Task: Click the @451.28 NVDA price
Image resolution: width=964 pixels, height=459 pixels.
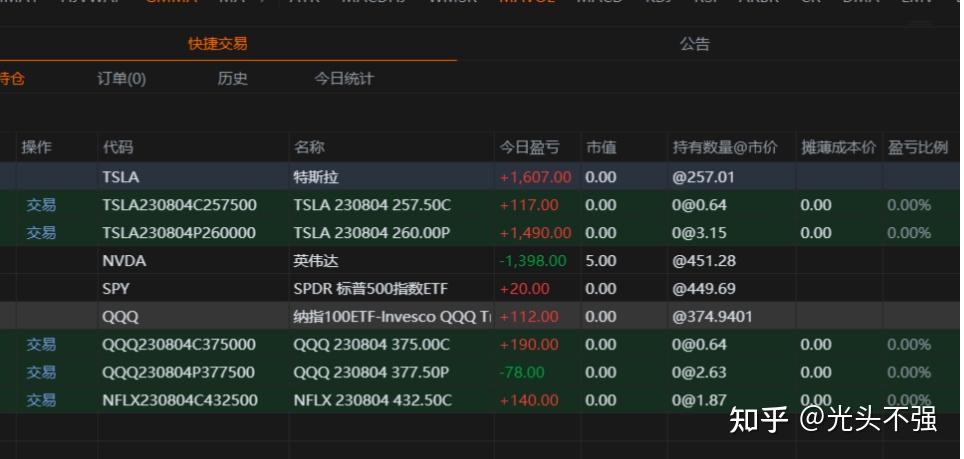Action: [704, 261]
